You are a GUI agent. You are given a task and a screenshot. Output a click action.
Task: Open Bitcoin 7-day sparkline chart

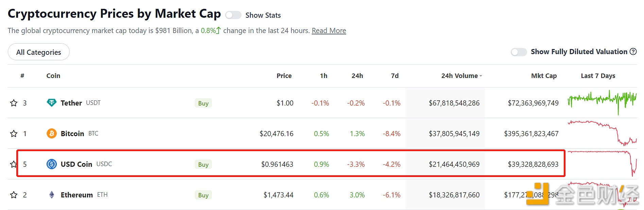602,133
